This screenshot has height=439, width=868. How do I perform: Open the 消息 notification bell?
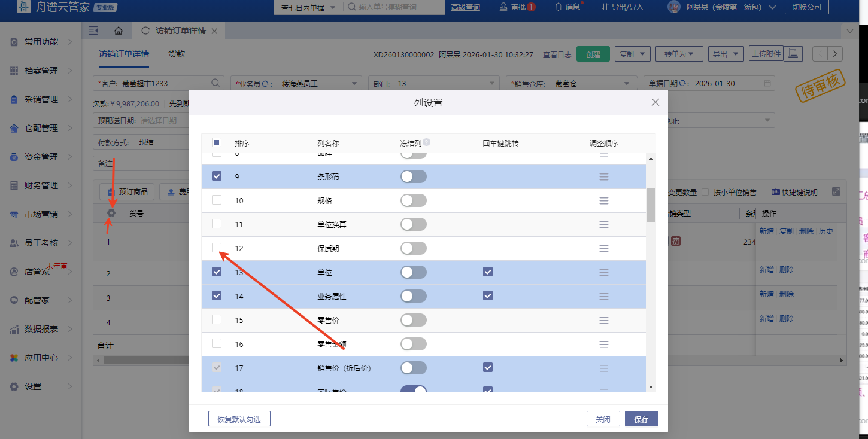tap(567, 7)
